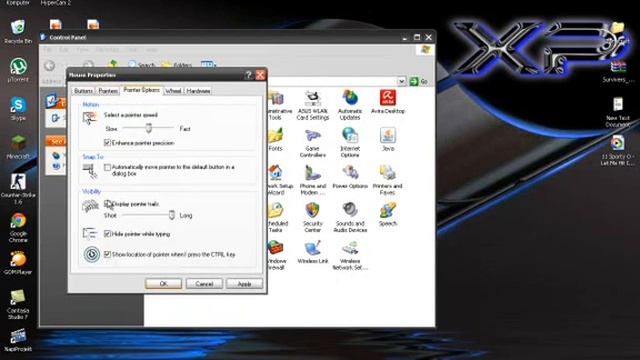Open Sounds and Audio Devices
Screen dimensions: 640x360
[350, 218]
